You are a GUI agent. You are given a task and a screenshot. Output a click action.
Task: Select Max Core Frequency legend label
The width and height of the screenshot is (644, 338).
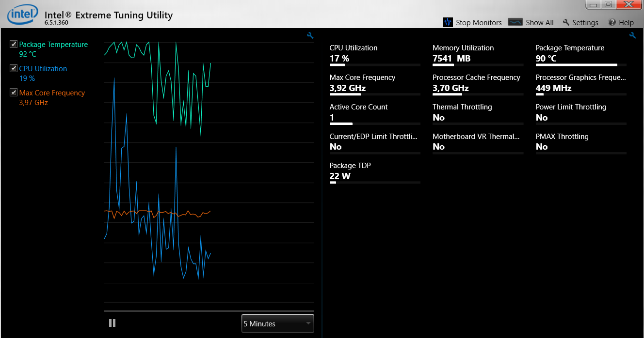pos(52,93)
